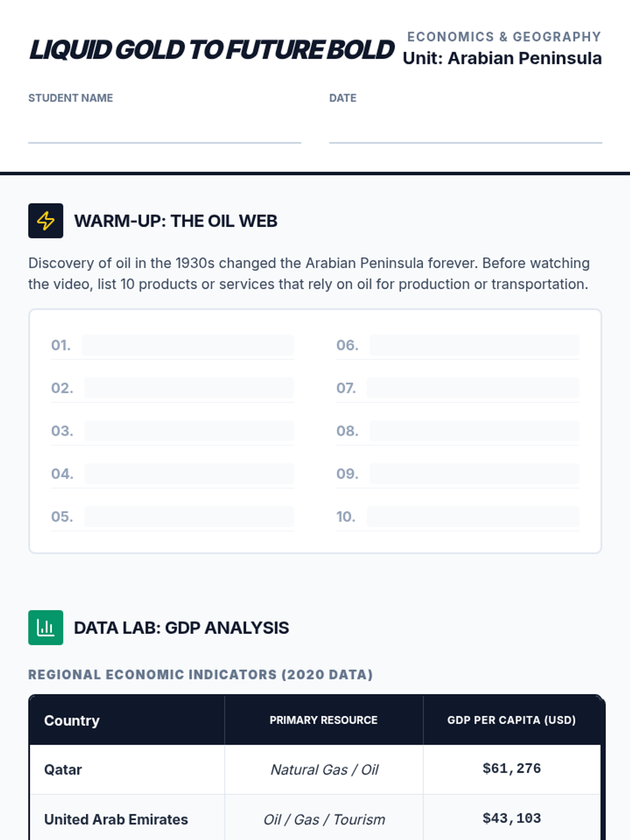Click answer field number 10
Screen dimensions: 630x840
pos(472,517)
